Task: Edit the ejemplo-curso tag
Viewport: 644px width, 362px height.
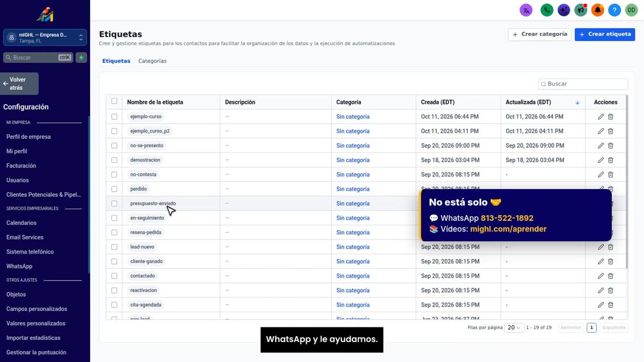Action: tap(601, 117)
